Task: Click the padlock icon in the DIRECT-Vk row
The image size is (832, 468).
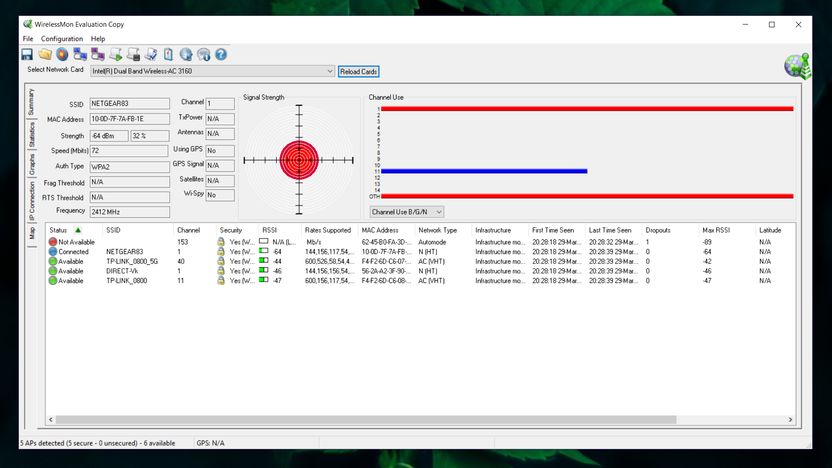Action: coord(221,271)
